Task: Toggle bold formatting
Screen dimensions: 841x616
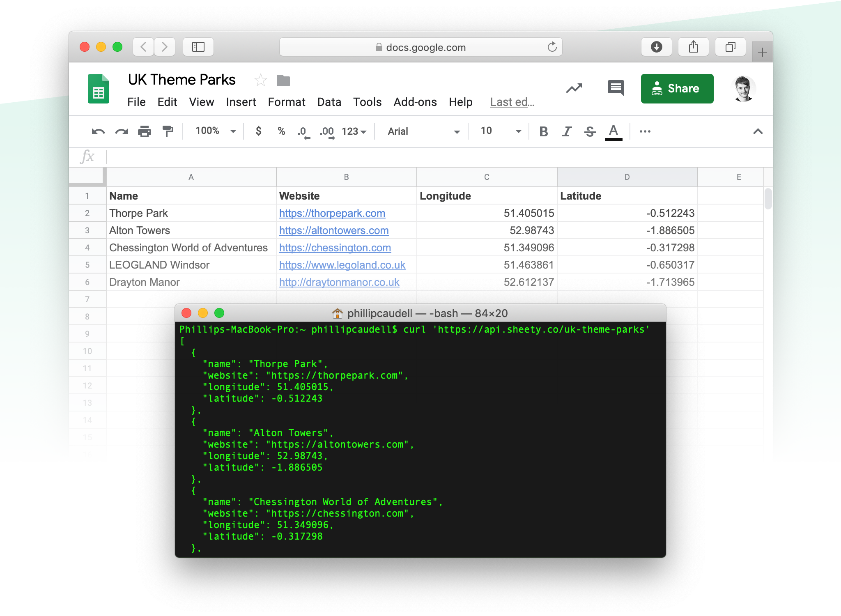Action: [543, 131]
